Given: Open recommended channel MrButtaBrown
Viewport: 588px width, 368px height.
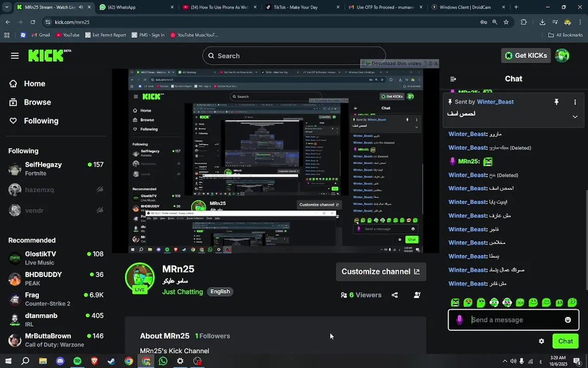Looking at the screenshot, I should 56,340.
